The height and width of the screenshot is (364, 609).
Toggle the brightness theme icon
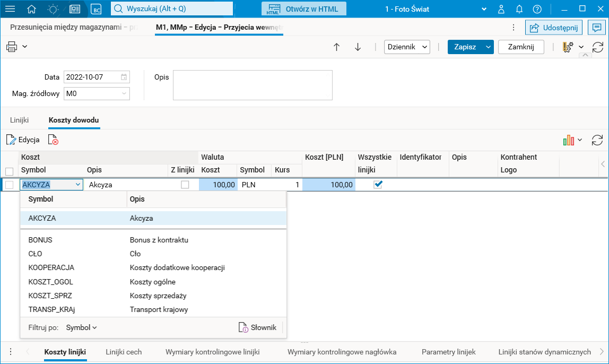pyautogui.click(x=53, y=9)
